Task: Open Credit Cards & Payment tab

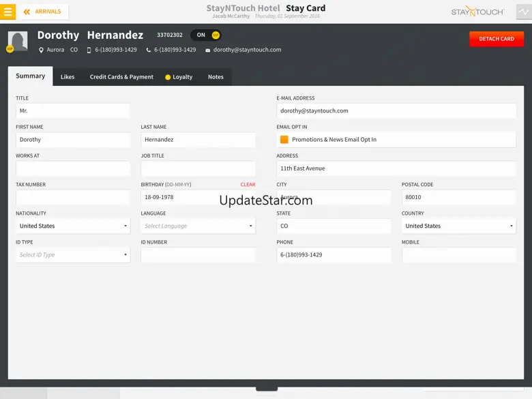Action: click(x=121, y=77)
